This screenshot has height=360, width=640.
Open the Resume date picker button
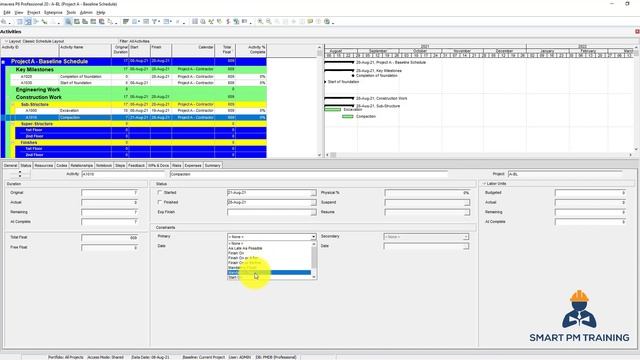(467, 212)
